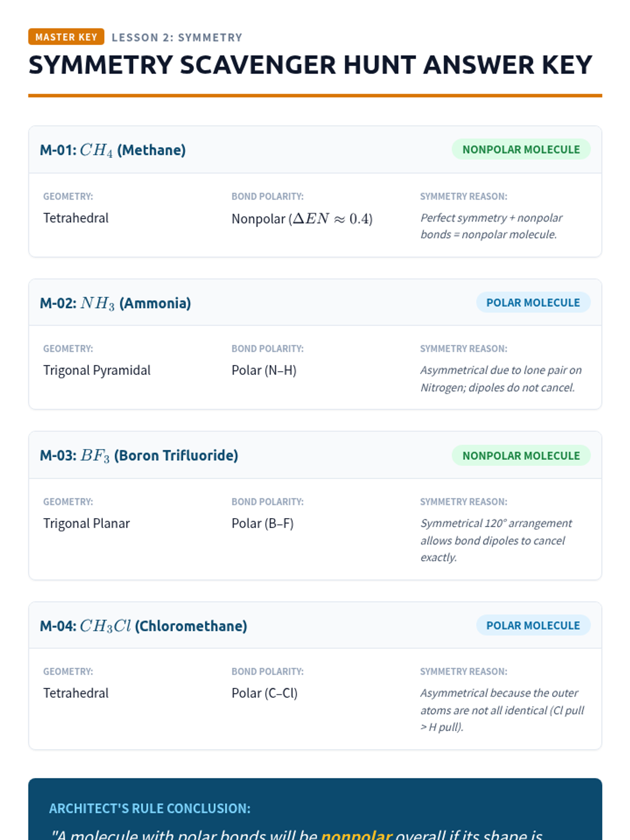Click NONPOLAR MOLECULE badge on Boron Trifluoride card
The height and width of the screenshot is (840, 630).
click(521, 456)
